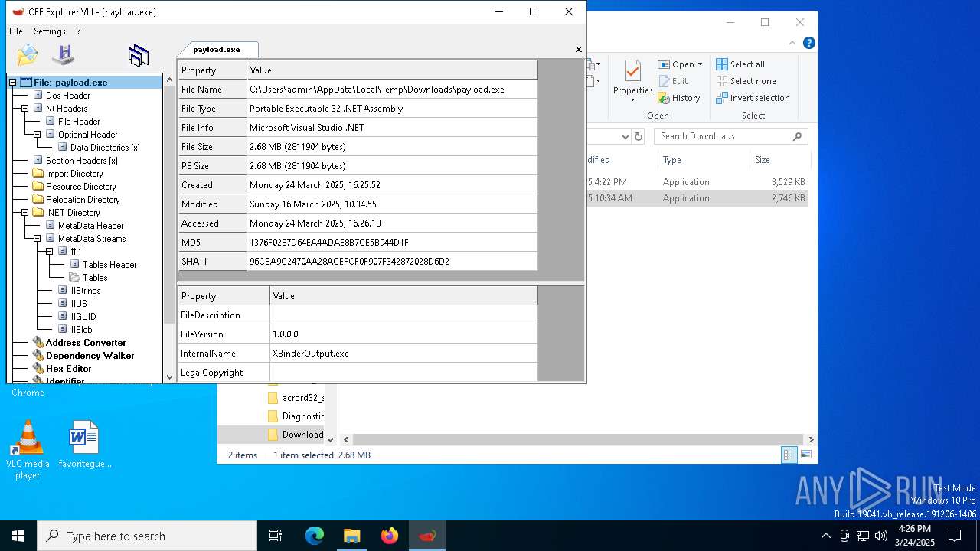The width and height of the screenshot is (980, 551).
Task: Open the Address Converter tool
Action: point(85,343)
